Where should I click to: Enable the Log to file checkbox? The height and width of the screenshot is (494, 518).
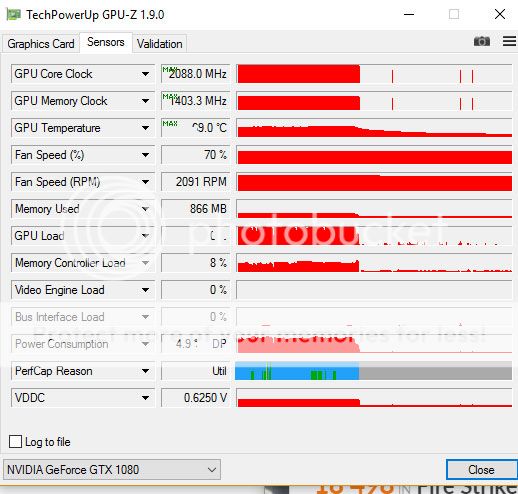click(15, 441)
